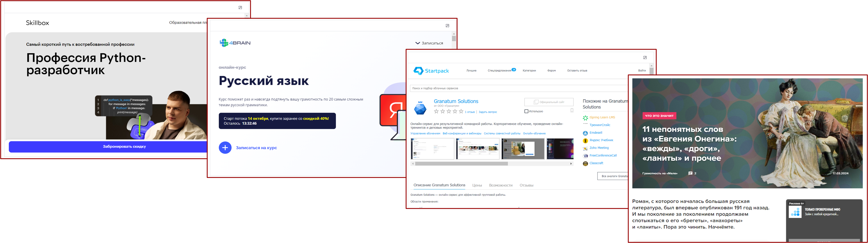Image resolution: width=868 pixels, height=243 pixels.
Task: Click expand icon atop the Startpack window
Action: (645, 57)
